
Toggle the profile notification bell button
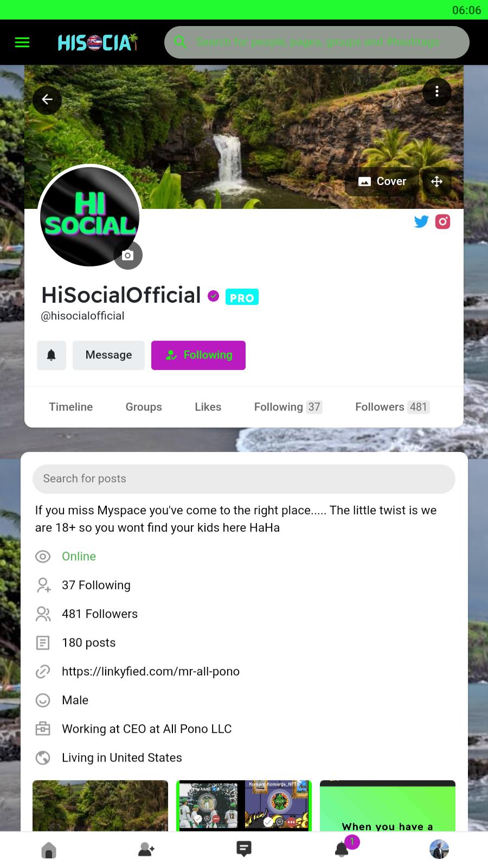(x=52, y=355)
